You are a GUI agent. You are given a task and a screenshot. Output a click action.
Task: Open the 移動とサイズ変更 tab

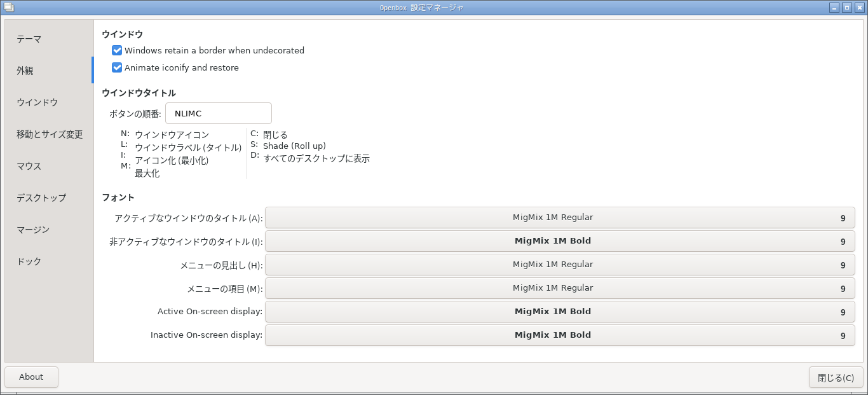tap(49, 134)
